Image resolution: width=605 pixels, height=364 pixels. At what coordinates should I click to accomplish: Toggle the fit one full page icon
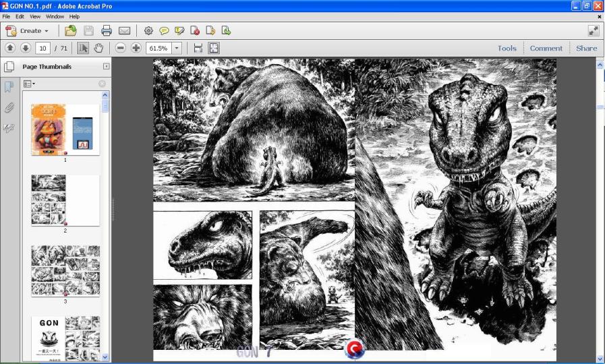(214, 48)
